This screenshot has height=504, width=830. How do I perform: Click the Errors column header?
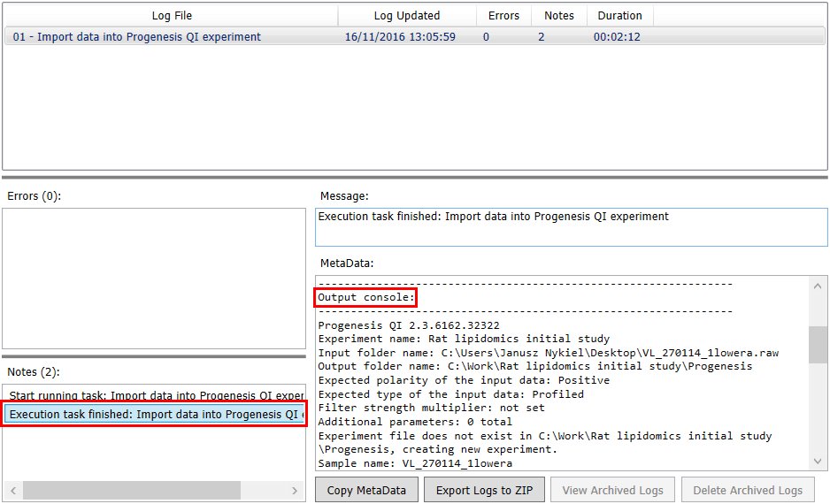[503, 16]
